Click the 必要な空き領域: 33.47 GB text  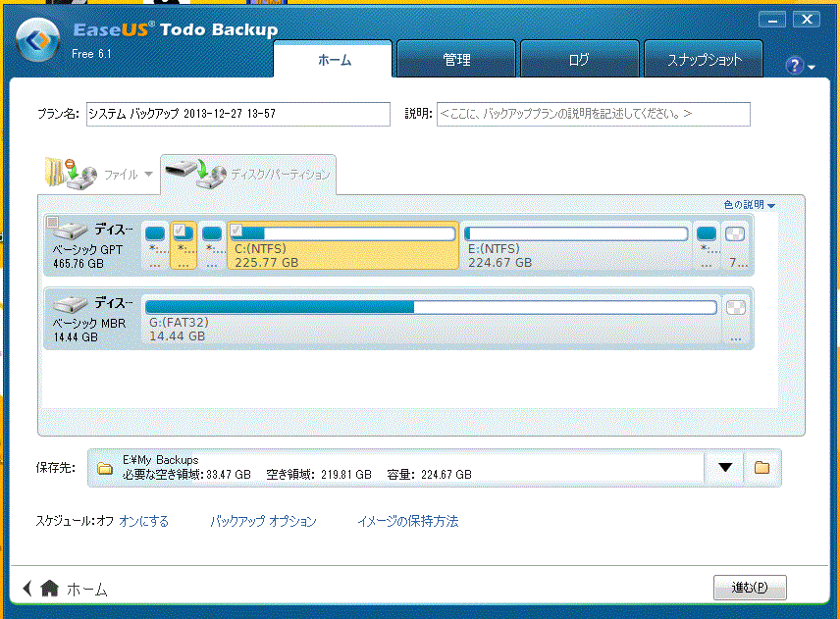point(186,475)
